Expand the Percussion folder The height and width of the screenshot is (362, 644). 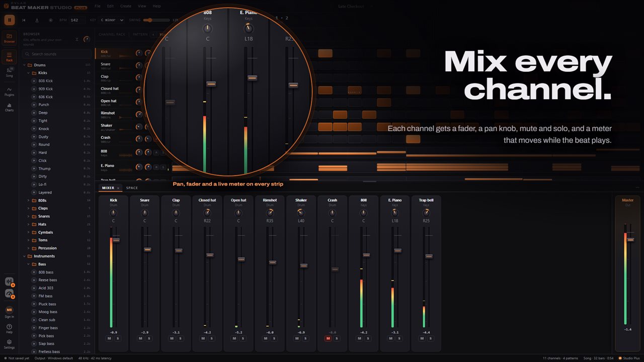tap(28, 248)
